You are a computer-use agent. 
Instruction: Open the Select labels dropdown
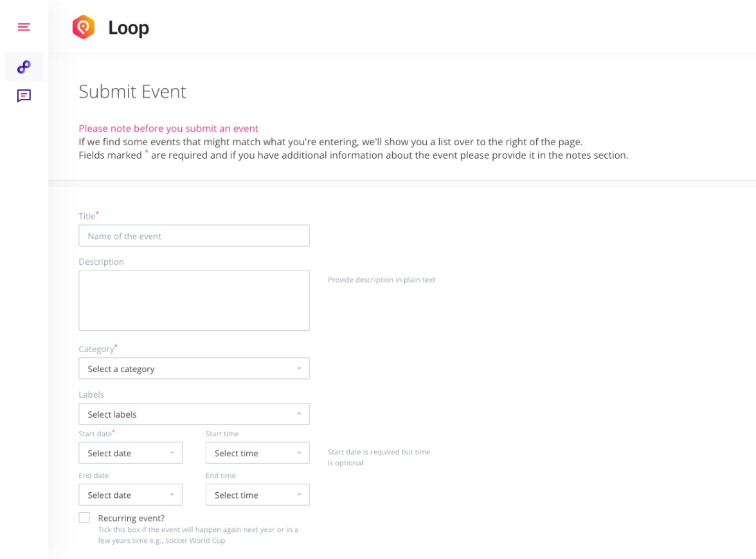[194, 414]
